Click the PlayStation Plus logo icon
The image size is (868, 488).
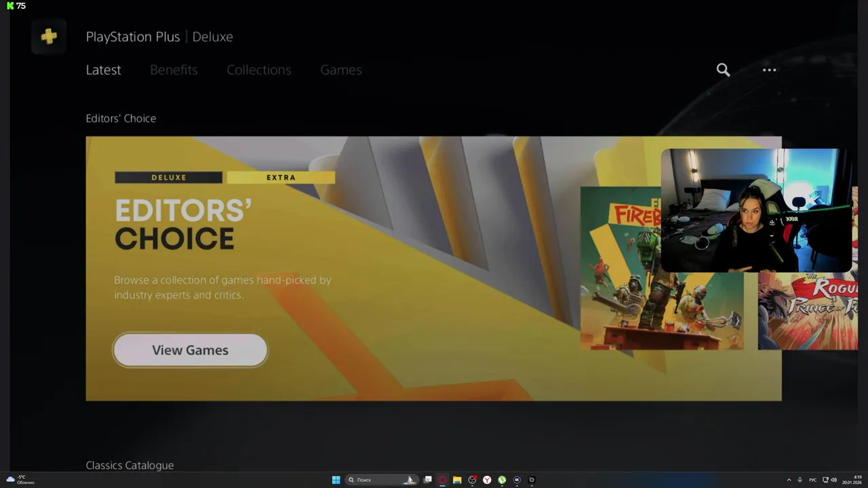[49, 37]
